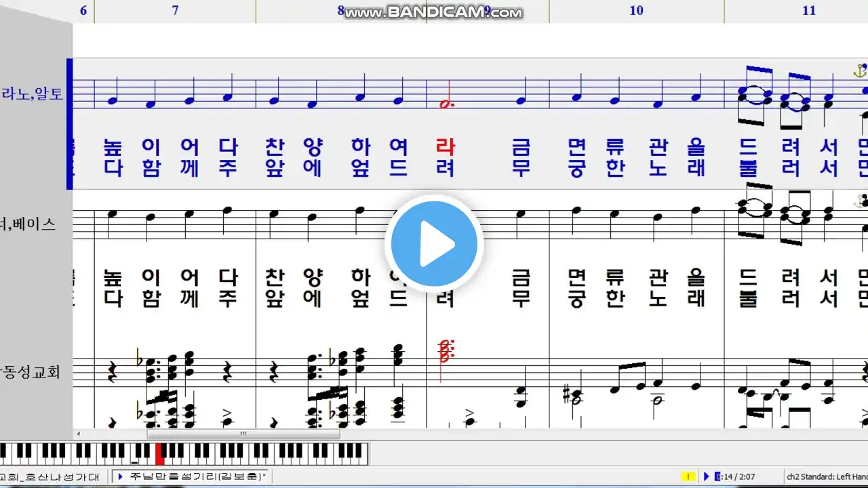
Task: Click the accompaniment track label 동성교회
Action: [31, 371]
